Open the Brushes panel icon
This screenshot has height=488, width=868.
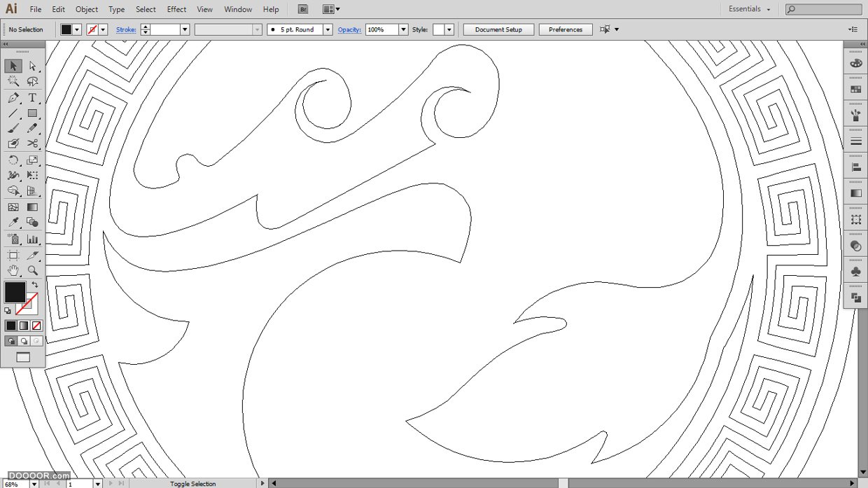click(855, 116)
